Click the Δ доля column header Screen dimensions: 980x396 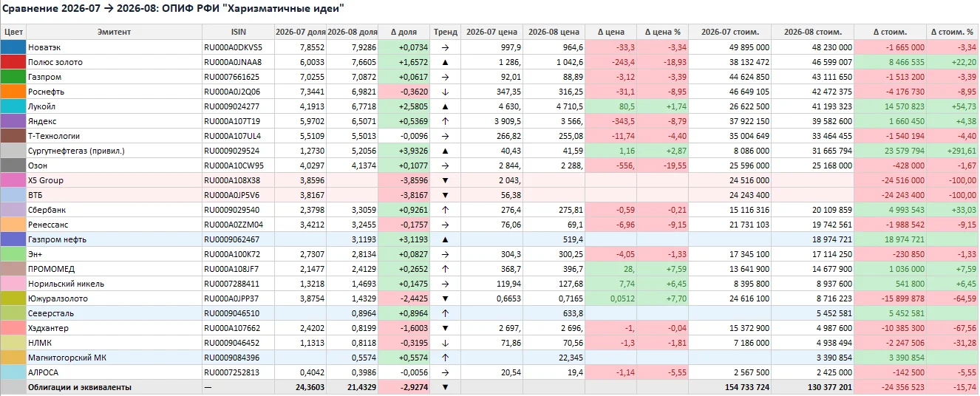404,32
